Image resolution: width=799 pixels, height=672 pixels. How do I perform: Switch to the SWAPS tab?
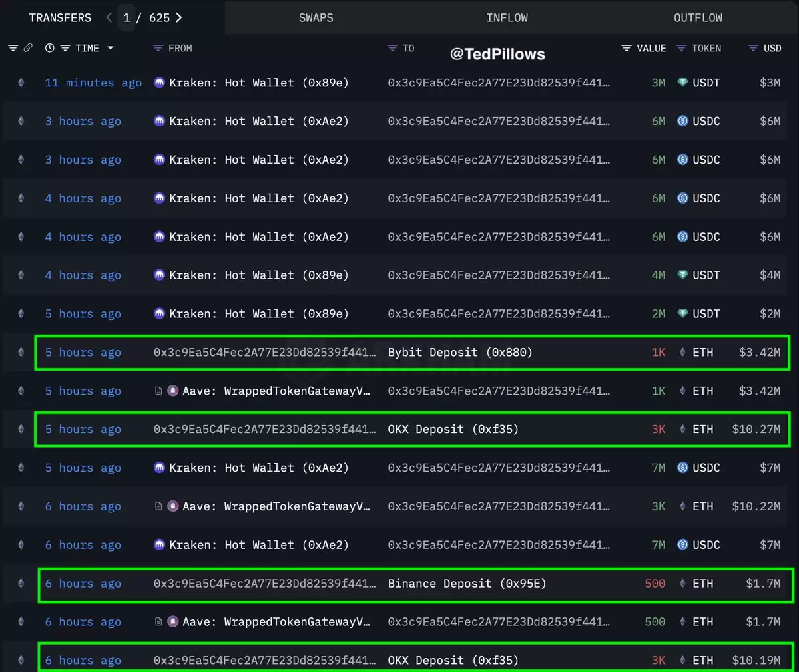coord(316,18)
